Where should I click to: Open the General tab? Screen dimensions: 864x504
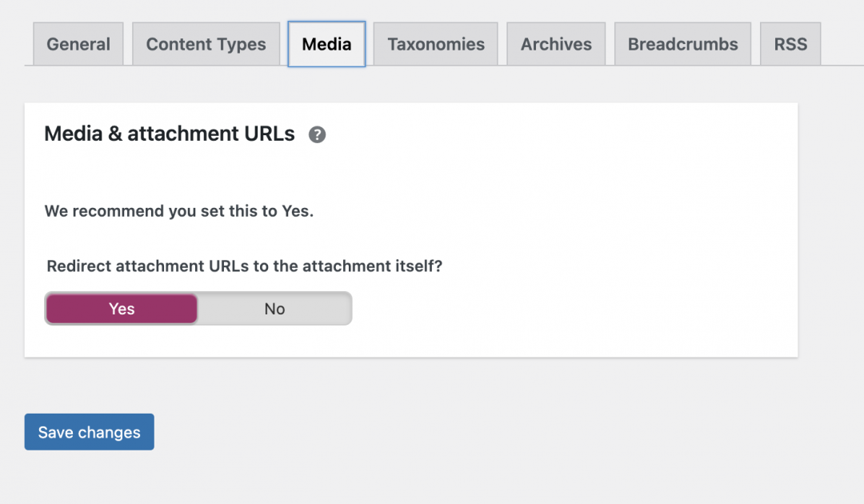pos(78,44)
